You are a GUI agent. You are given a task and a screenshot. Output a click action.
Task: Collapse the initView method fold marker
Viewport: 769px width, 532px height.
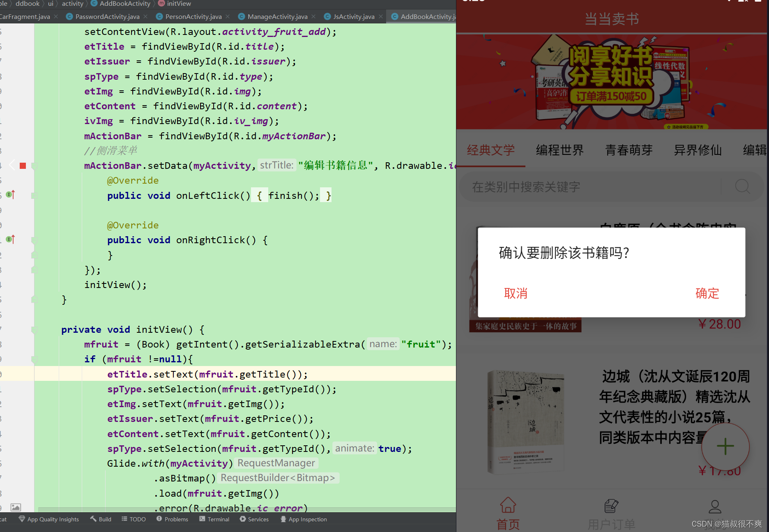[35, 329]
